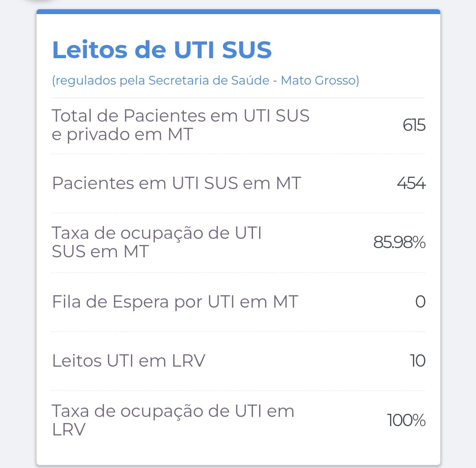Click the 85.98% occupancy value
This screenshot has height=468, width=476.
[x=399, y=242]
